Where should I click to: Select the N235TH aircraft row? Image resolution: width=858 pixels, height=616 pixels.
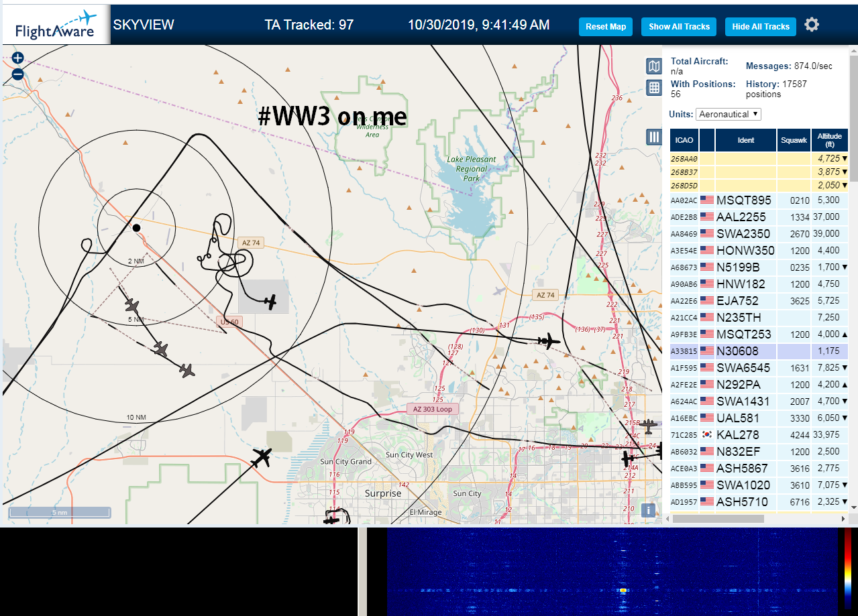coord(759,317)
